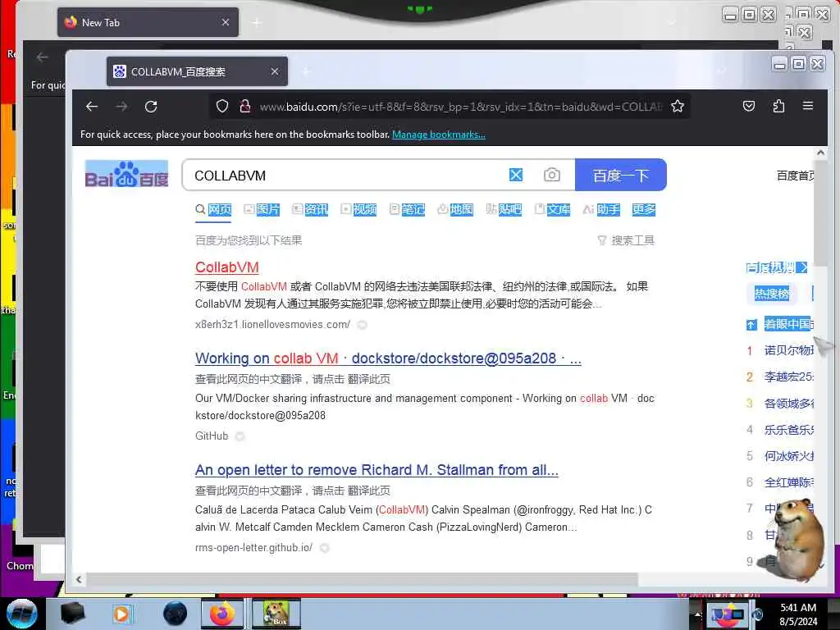
Task: Select the 图片 images tab
Action: [262, 209]
